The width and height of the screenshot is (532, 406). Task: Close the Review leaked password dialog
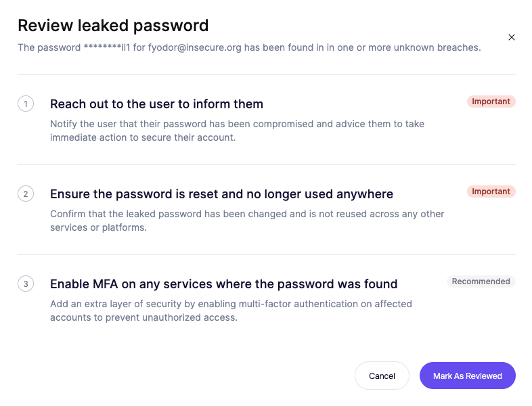[512, 37]
